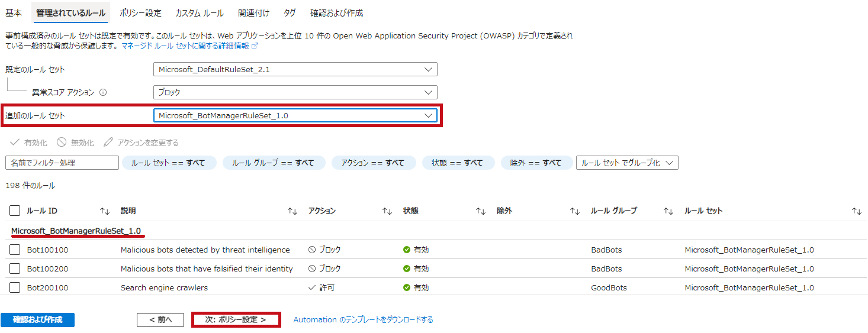The height and width of the screenshot is (333, 868).
Task: Sort by ルール セット column arrows
Action: click(856, 211)
